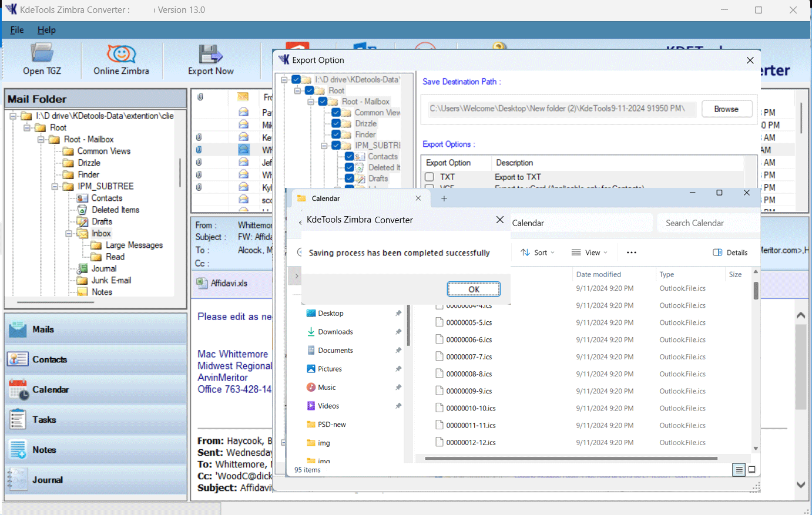Switch to the Calendar panel icon
This screenshot has height=515, width=812.
(x=18, y=389)
